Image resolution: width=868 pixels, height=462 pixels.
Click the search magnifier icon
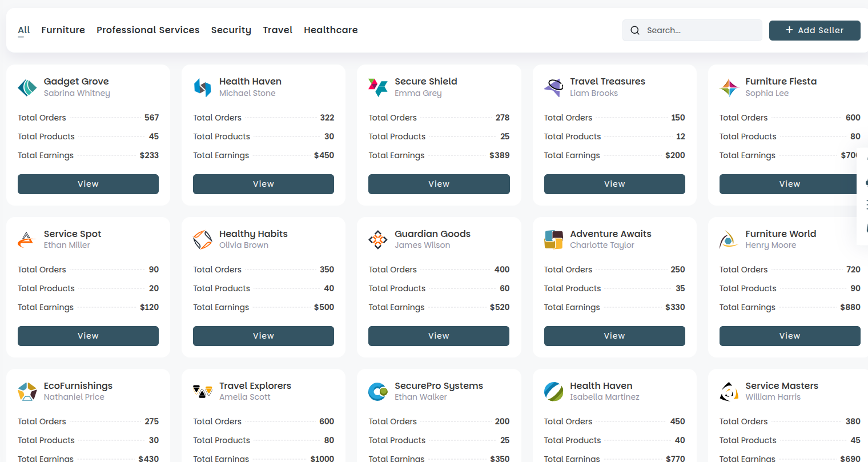635,30
